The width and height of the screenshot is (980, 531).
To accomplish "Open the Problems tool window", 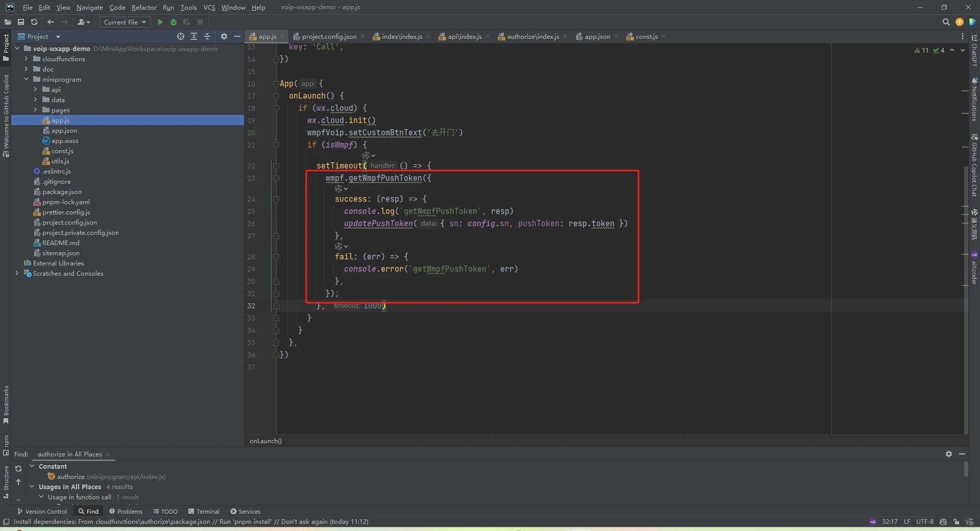I will tap(126, 511).
